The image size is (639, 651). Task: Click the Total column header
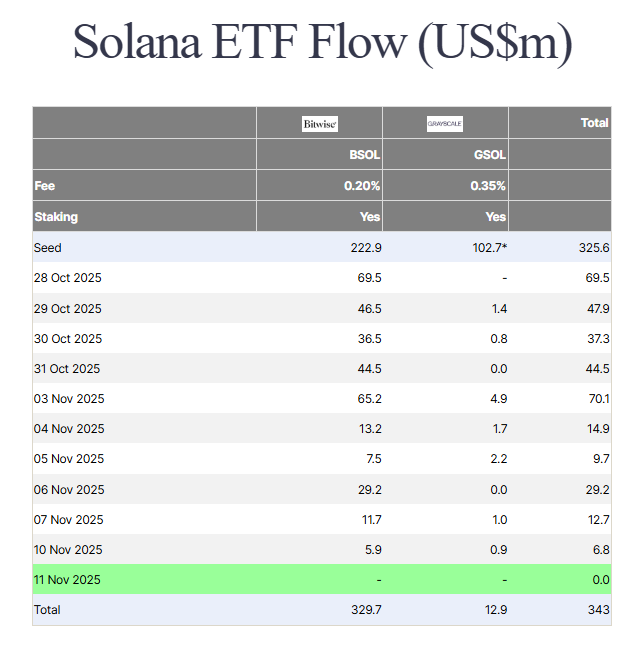pyautogui.click(x=594, y=123)
